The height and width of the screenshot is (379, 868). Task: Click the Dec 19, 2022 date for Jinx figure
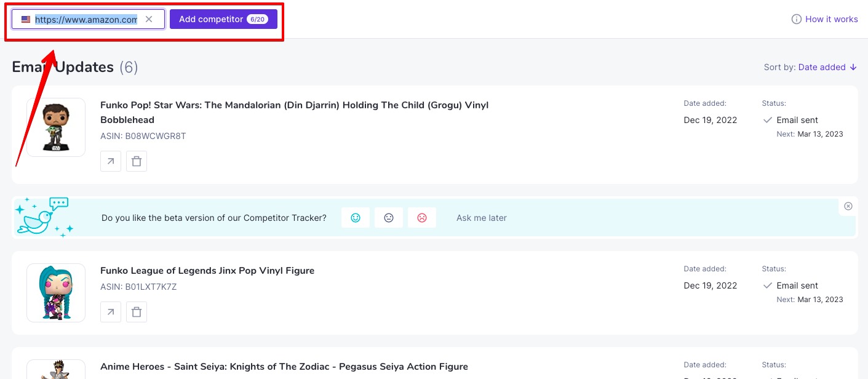[711, 285]
